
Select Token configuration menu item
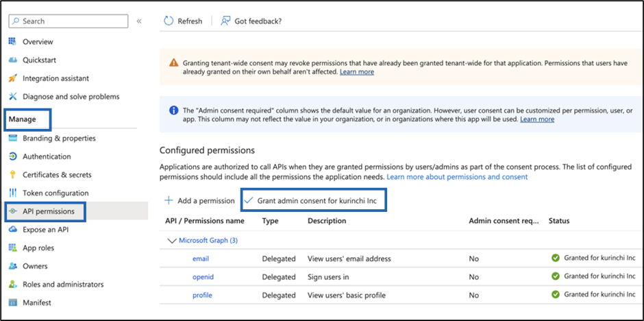55,193
